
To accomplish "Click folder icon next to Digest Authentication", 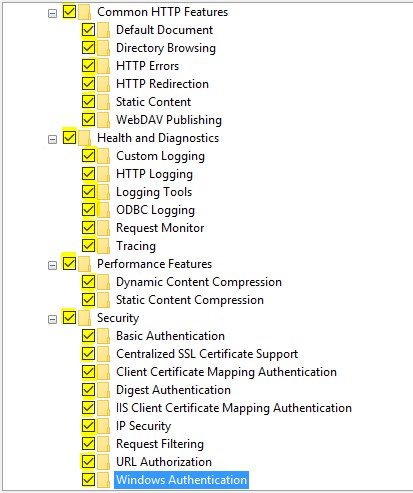I will point(104,390).
